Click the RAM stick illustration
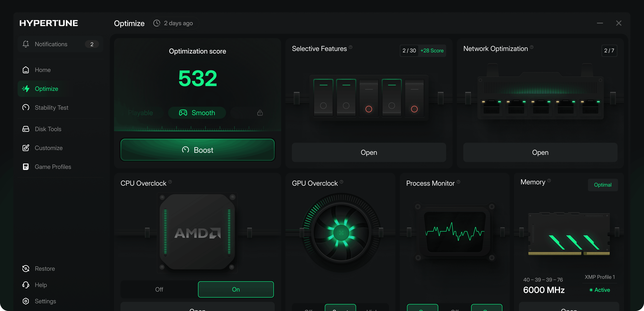This screenshot has width=644, height=311. point(569,234)
